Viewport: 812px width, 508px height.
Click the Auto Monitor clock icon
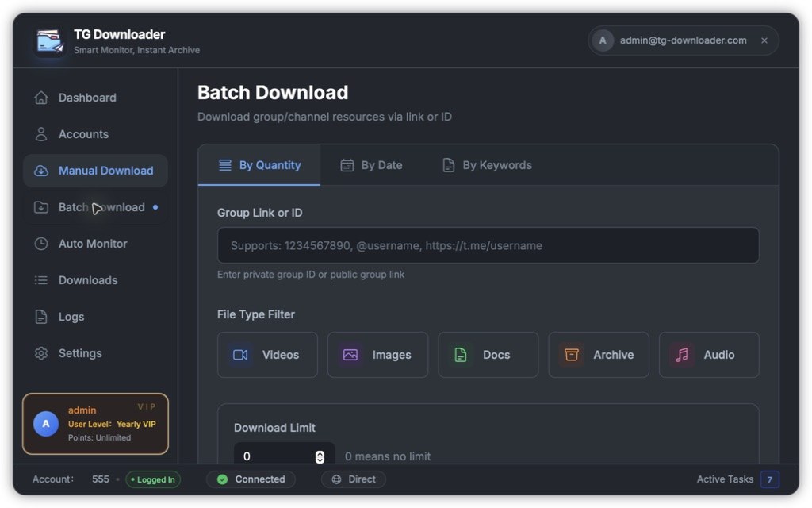pos(41,244)
